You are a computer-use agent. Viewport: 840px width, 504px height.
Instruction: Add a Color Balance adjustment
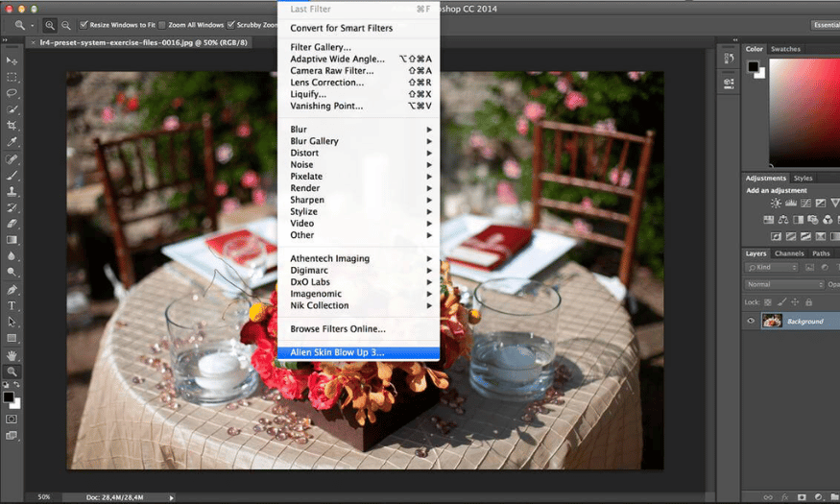783,220
